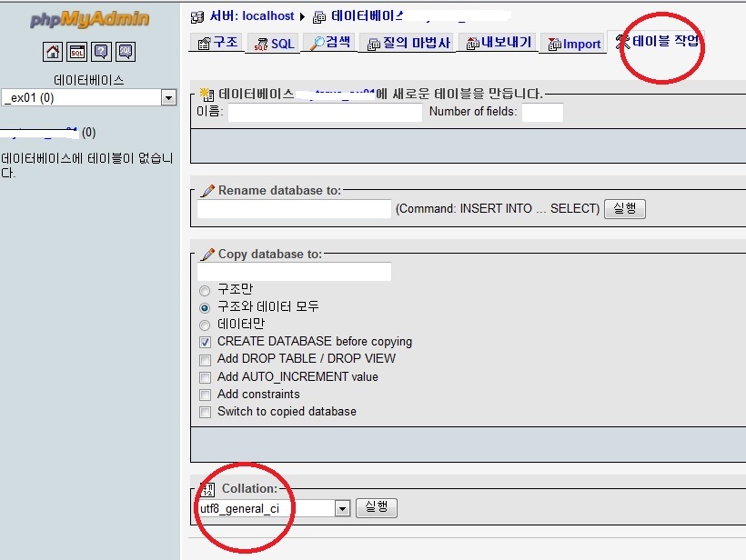The height and width of the screenshot is (560, 746).
Task: Open the SQL query window icon
Action: tap(77, 52)
